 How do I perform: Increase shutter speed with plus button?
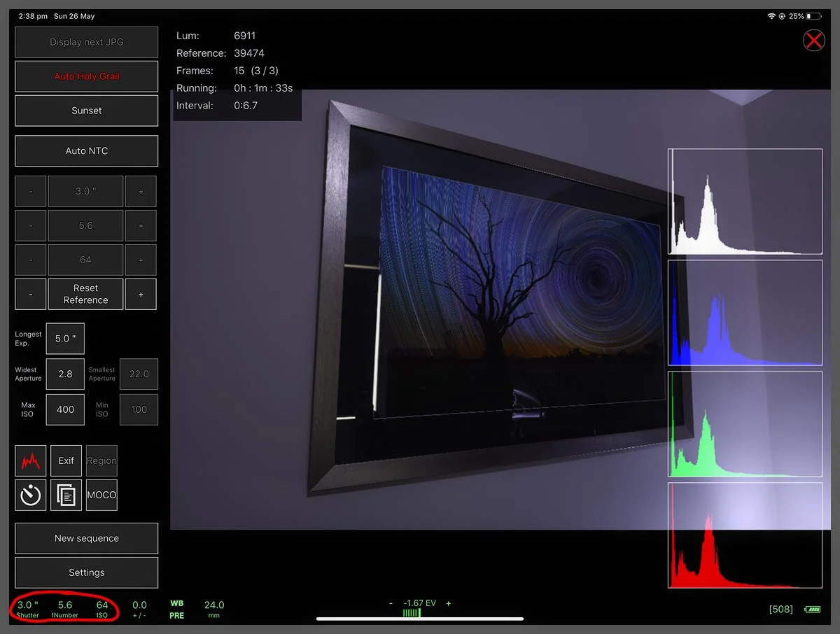point(141,191)
